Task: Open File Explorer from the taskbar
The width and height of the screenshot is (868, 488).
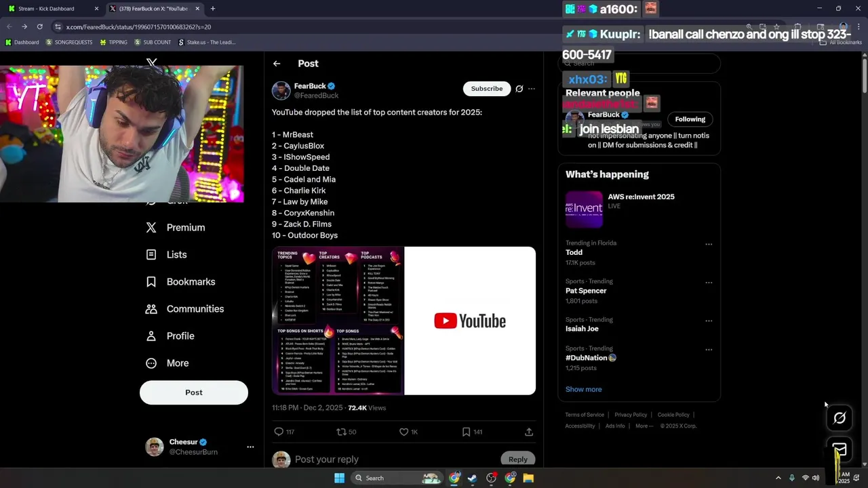Action: [528, 478]
